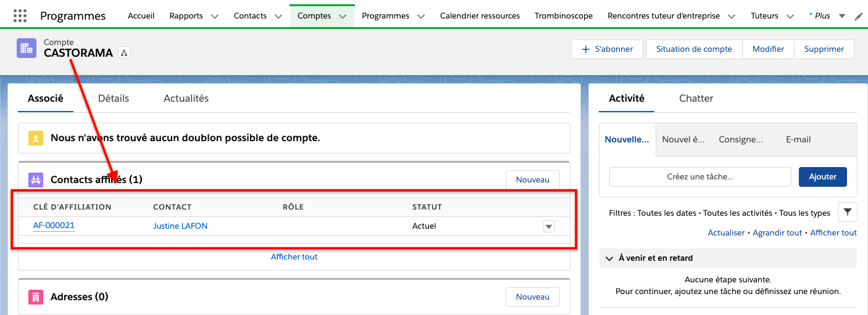The width and height of the screenshot is (868, 315).
Task: Select the E-mail activity tab
Action: tap(798, 139)
